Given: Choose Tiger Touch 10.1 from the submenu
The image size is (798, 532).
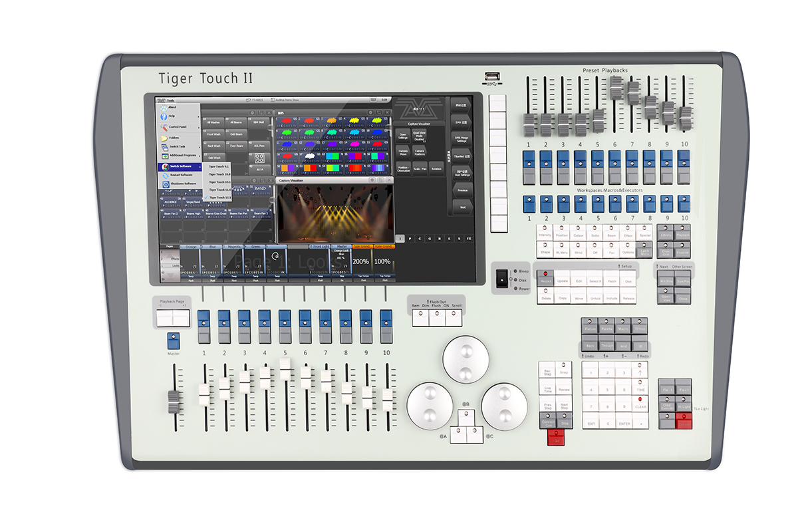Looking at the screenshot, I should click(219, 182).
